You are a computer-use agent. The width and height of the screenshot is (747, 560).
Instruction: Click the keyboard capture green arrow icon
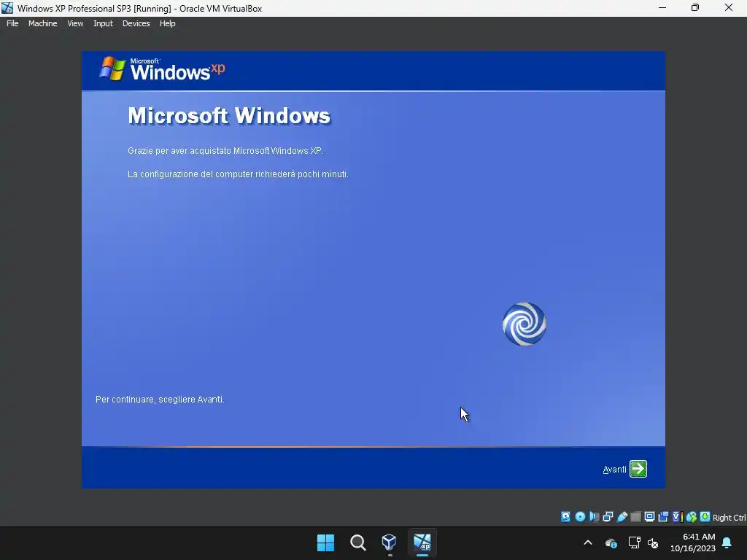pos(705,517)
